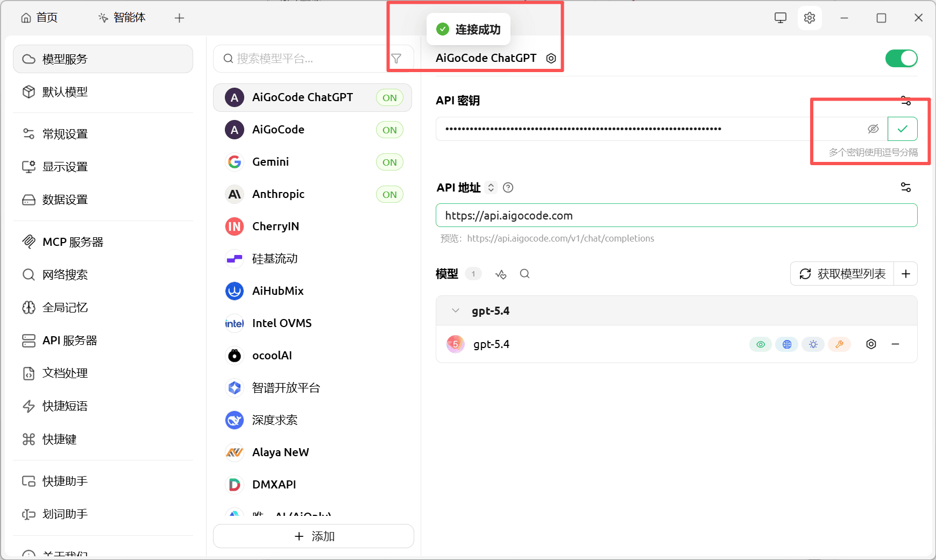Screen dimensions: 936x560
Task: Select Intel OVMS provider
Action: coord(313,323)
